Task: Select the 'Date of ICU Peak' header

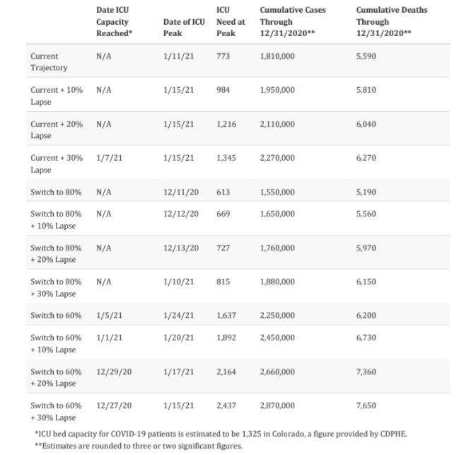Action: click(x=184, y=27)
